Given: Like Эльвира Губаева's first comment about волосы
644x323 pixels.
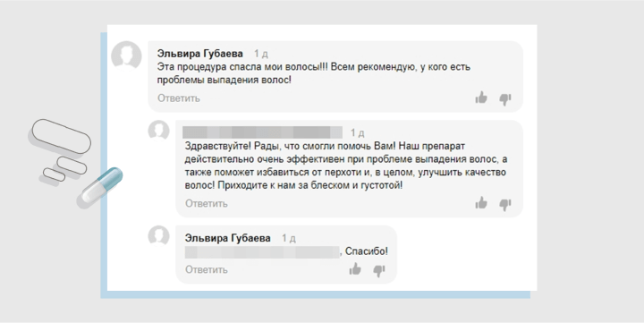Looking at the screenshot, I should [481, 98].
